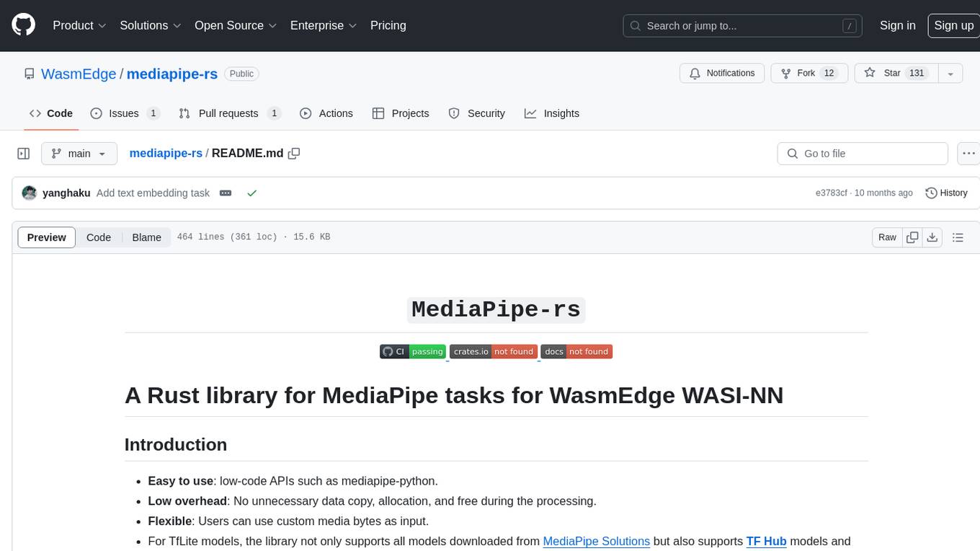The width and height of the screenshot is (980, 551).
Task: Expand the Solutions menu
Action: coord(150,25)
